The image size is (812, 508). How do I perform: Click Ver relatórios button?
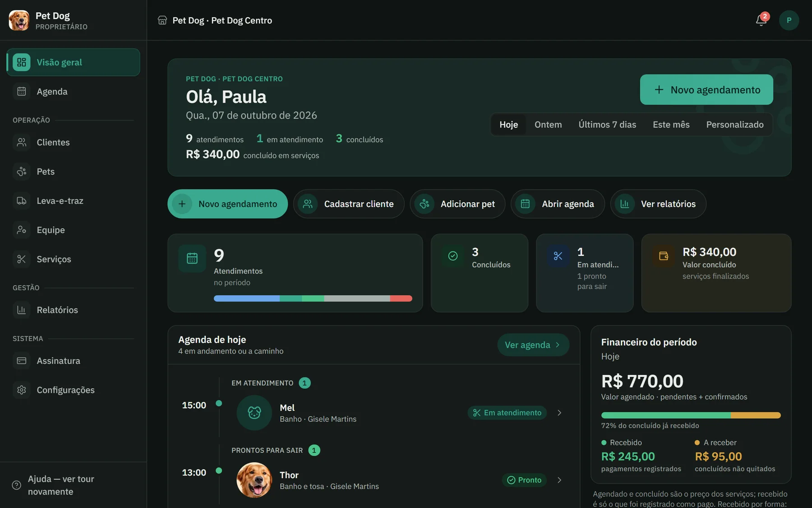(658, 204)
